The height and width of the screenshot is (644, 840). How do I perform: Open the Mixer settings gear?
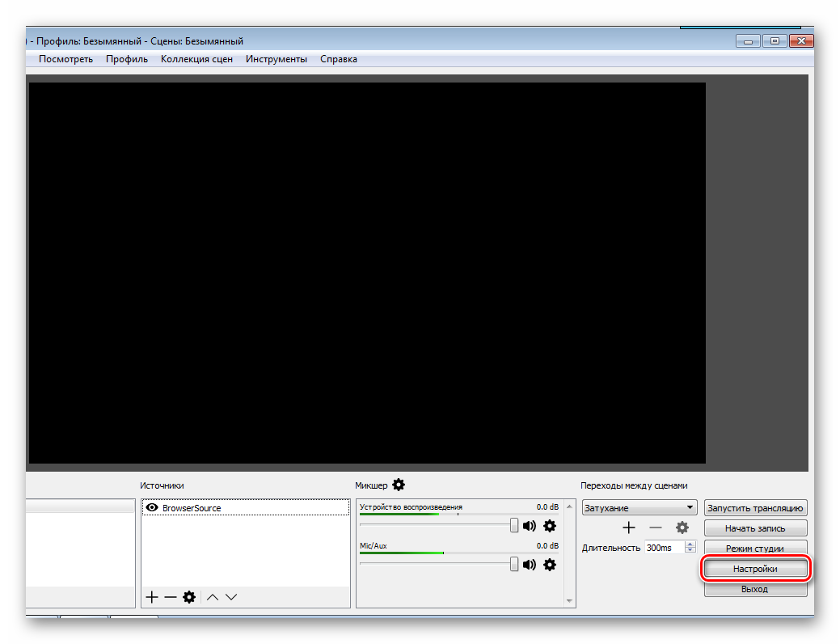coord(399,485)
